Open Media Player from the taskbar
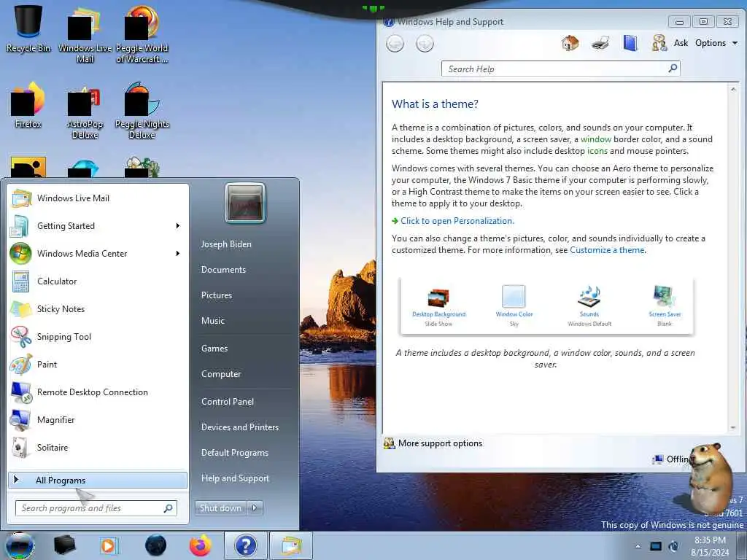 click(x=109, y=545)
